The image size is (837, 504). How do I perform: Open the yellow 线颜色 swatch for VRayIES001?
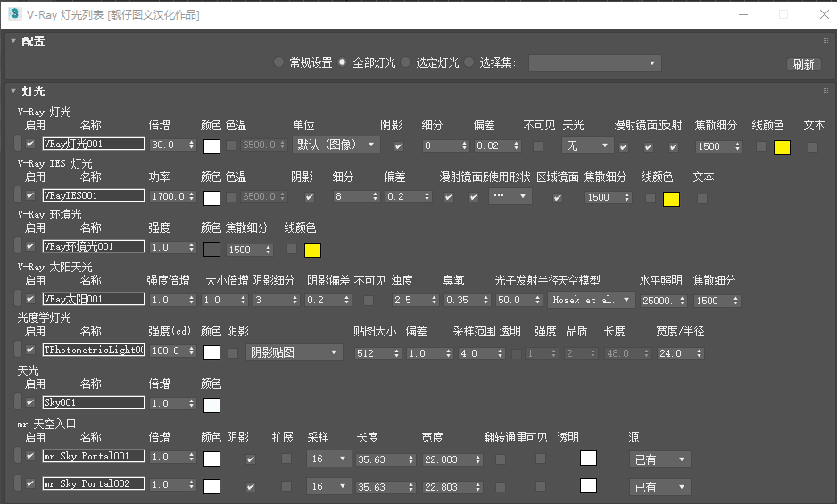[x=672, y=199]
